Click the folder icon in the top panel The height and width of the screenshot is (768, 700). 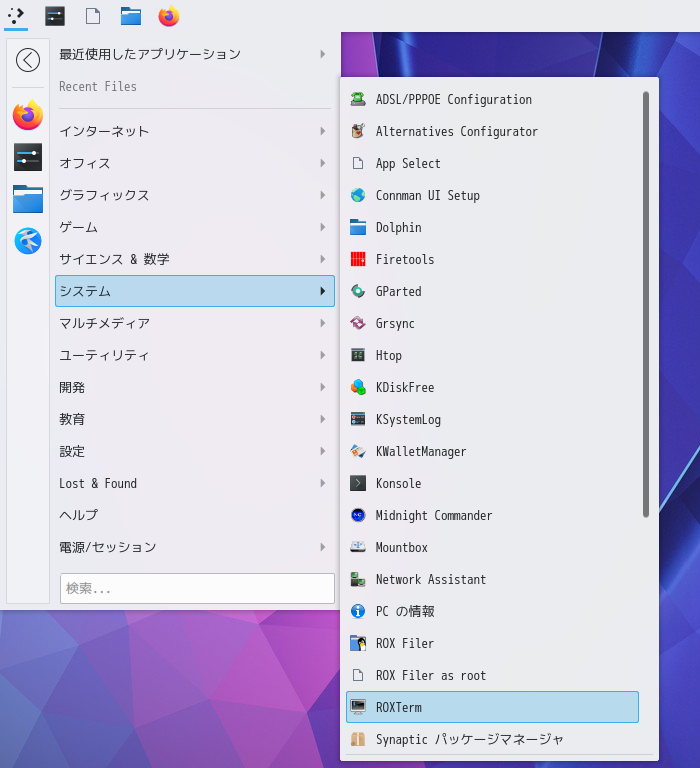click(x=131, y=16)
